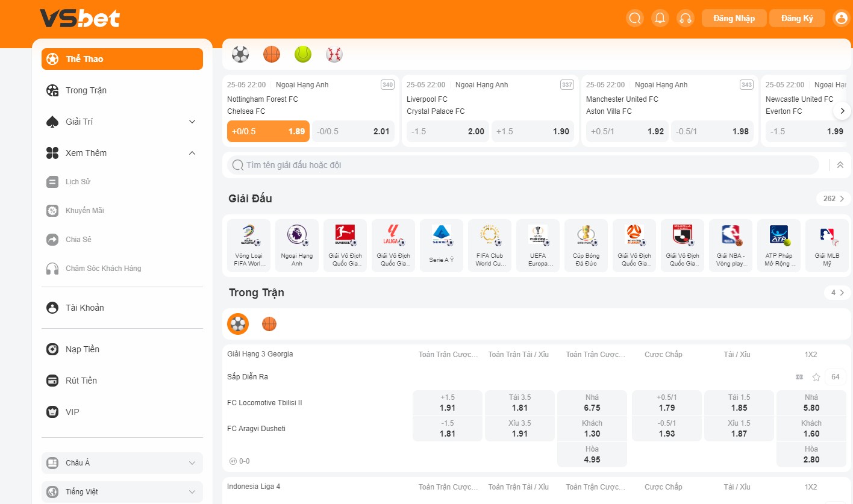This screenshot has height=504, width=853.
Task: Select Chelsea -0/0.5 odds 2.01
Action: pyautogui.click(x=353, y=131)
